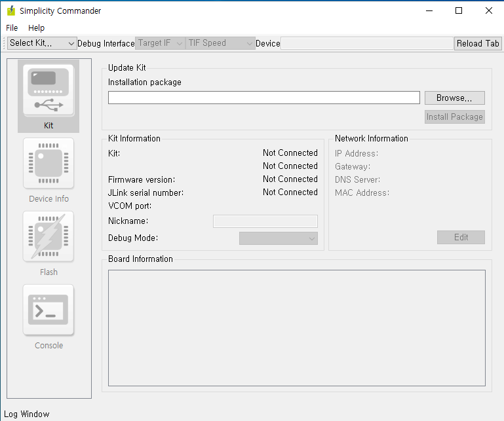Open the Help menu
The height and width of the screenshot is (421, 504).
(x=36, y=28)
